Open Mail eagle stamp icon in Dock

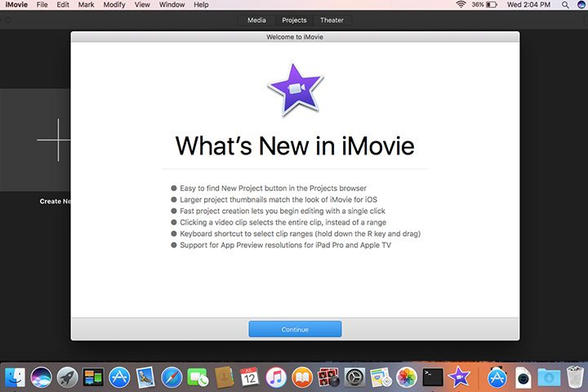coord(145,377)
